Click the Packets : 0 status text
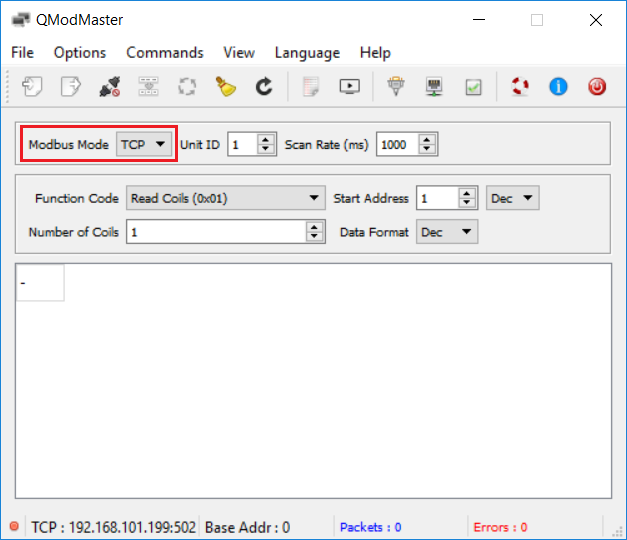Image resolution: width=627 pixels, height=540 pixels. (x=370, y=527)
